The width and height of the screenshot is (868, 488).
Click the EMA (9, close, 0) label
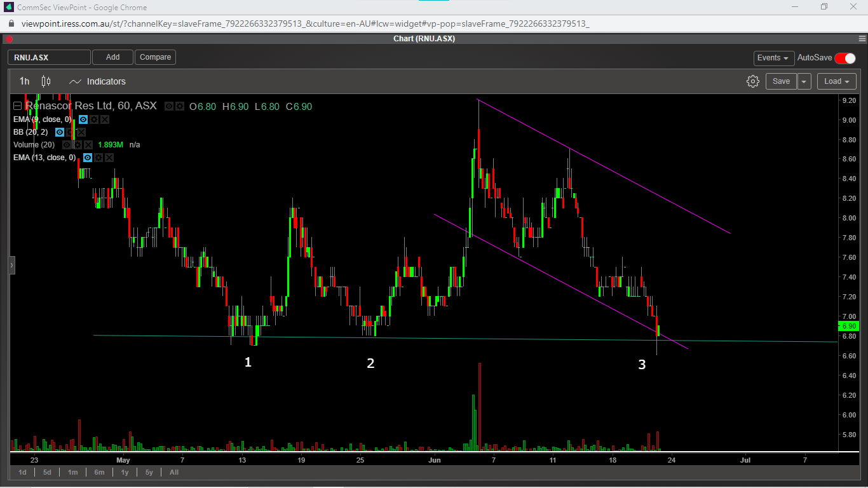(x=42, y=119)
